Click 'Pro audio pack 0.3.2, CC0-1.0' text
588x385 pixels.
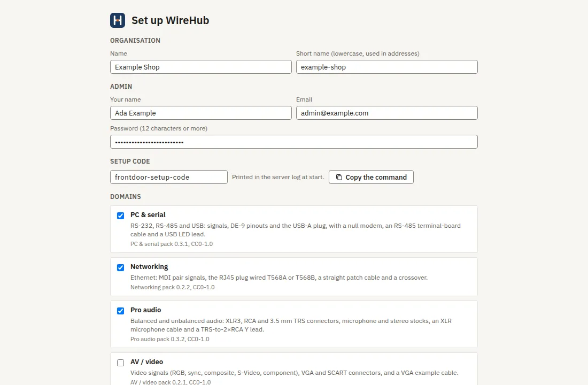click(170, 339)
